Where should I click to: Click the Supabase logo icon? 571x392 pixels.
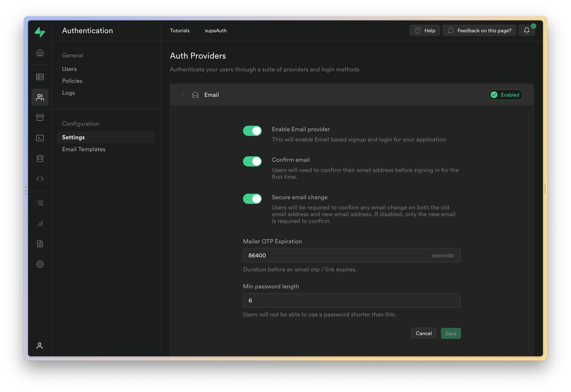40,32
